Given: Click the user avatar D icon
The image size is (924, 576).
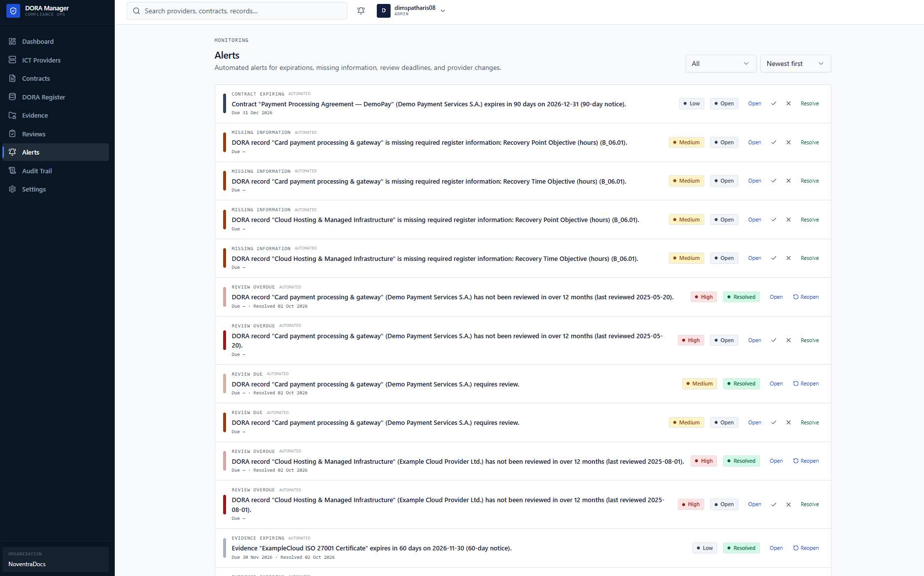Looking at the screenshot, I should click(384, 11).
